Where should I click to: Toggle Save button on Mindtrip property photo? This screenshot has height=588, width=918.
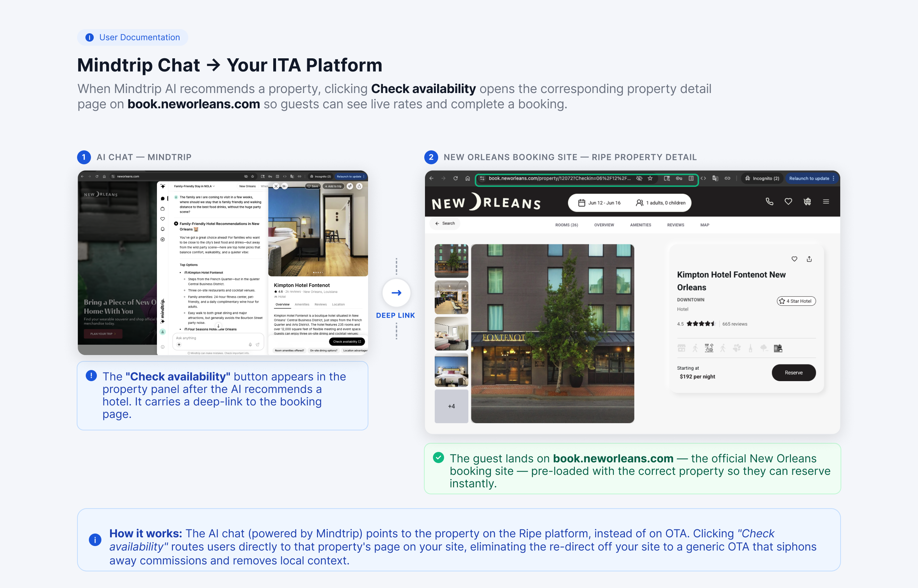(x=313, y=186)
